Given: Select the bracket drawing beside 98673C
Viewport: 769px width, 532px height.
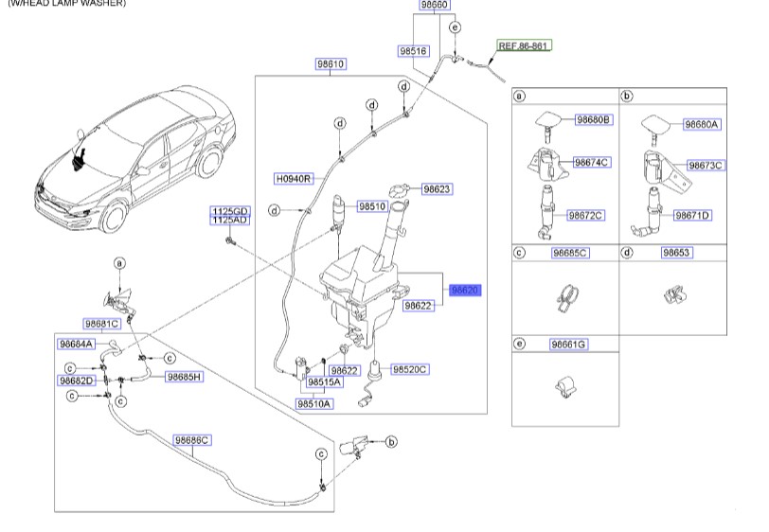Looking at the screenshot, I should tap(667, 169).
